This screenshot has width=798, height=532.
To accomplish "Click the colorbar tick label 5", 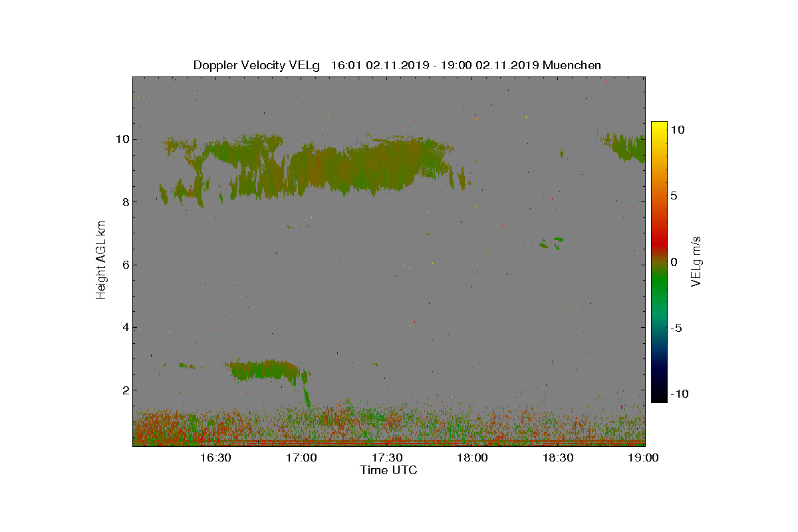I will [673, 196].
